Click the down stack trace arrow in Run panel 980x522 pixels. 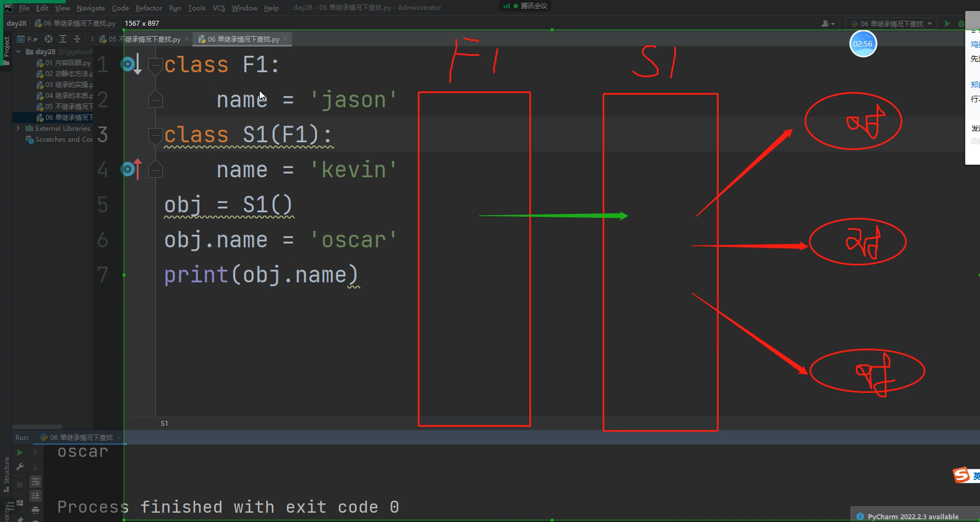coord(36,467)
